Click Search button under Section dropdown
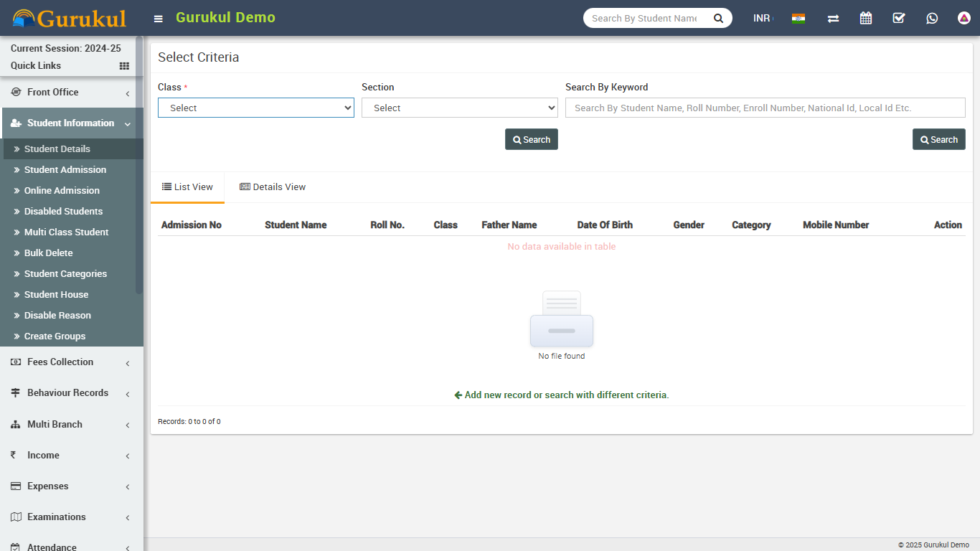This screenshot has height=551, width=980. (532, 140)
